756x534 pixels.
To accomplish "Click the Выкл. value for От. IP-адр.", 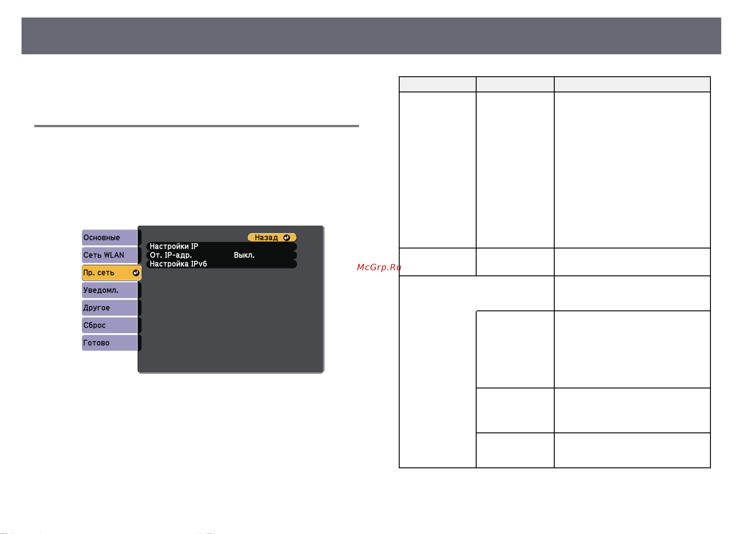I will pyautogui.click(x=244, y=255).
